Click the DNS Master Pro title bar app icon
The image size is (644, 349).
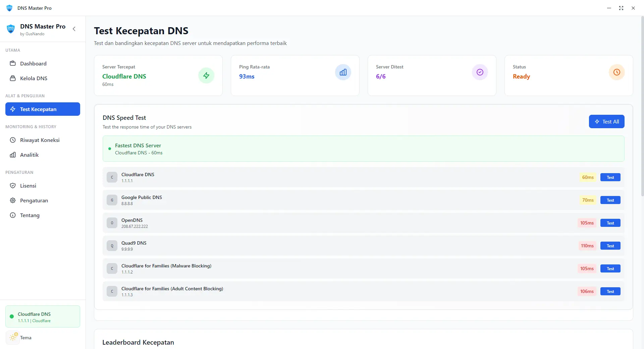point(9,8)
